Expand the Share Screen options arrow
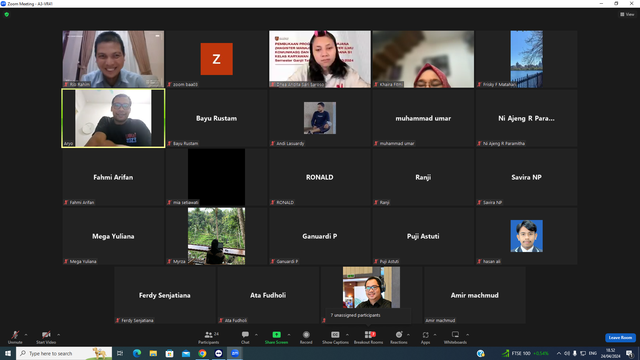 coord(289,335)
